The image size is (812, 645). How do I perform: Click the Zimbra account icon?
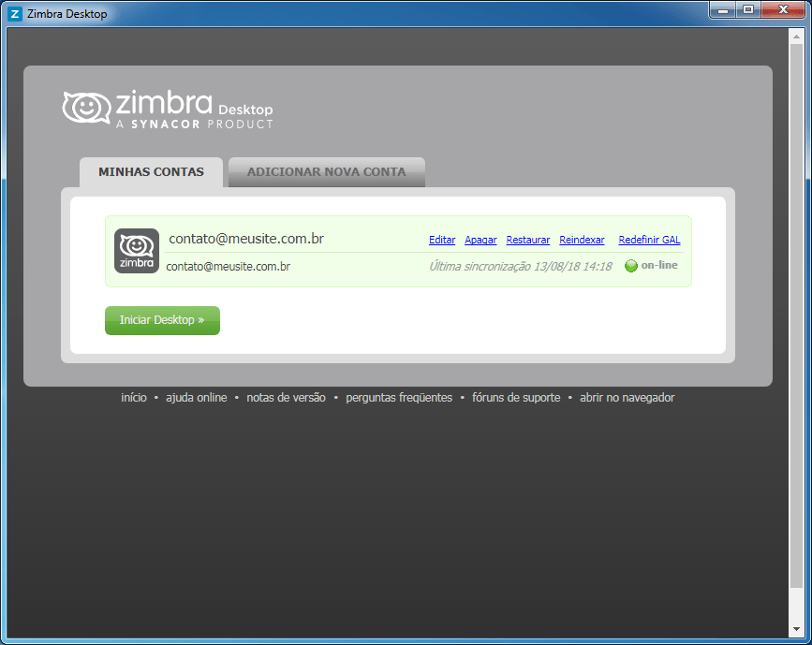[137, 251]
